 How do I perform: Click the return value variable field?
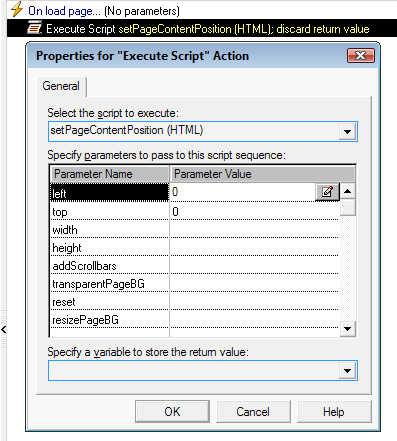pos(203,370)
